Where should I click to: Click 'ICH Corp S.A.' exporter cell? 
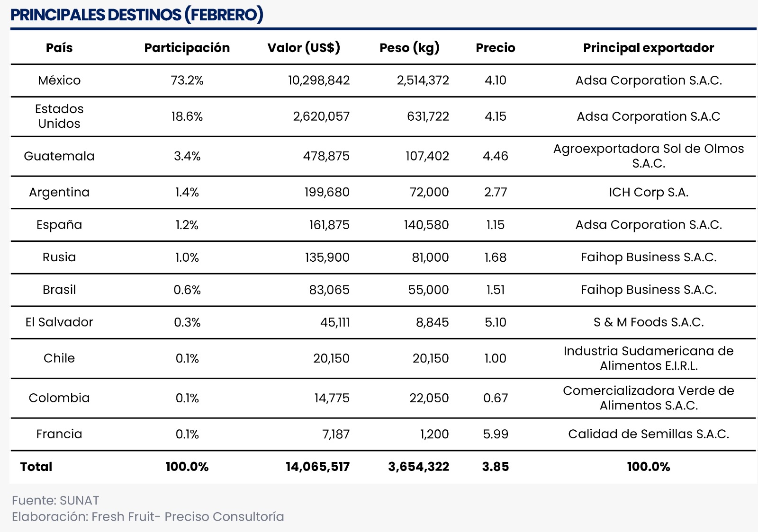(648, 192)
